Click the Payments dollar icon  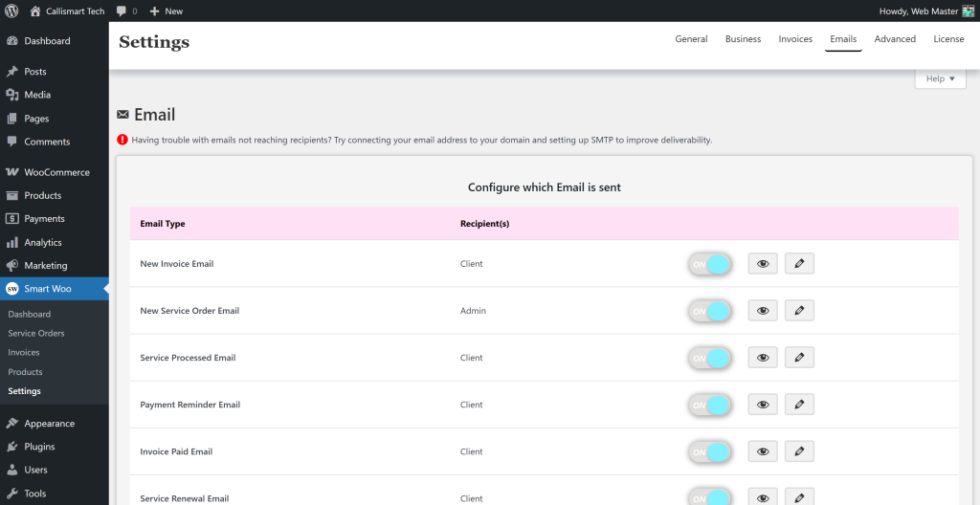click(x=11, y=219)
